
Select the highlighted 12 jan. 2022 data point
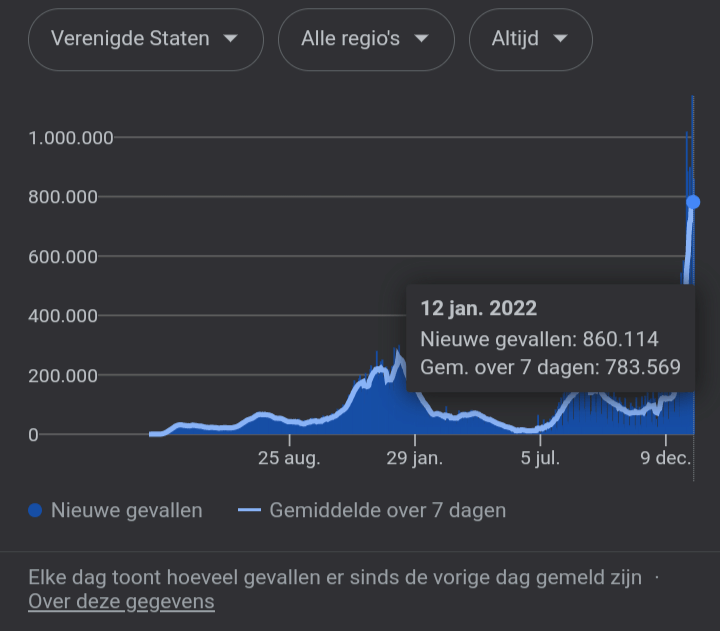693,202
